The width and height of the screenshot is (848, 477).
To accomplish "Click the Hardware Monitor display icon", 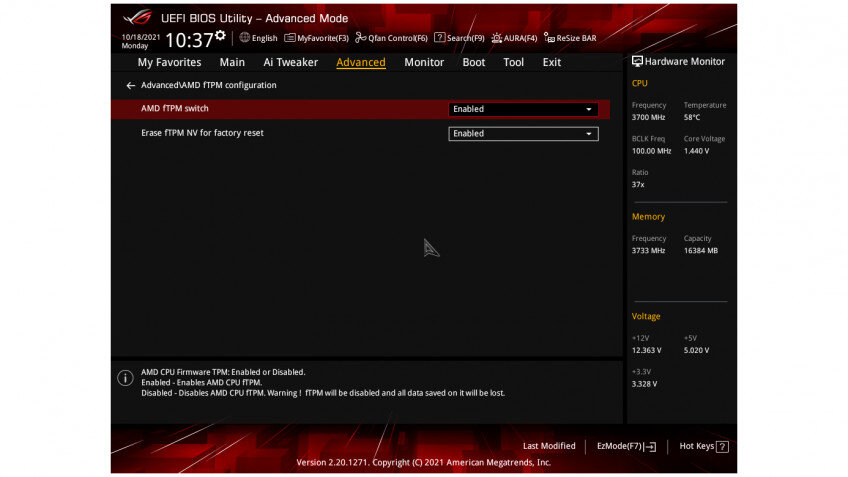I will 637,61.
